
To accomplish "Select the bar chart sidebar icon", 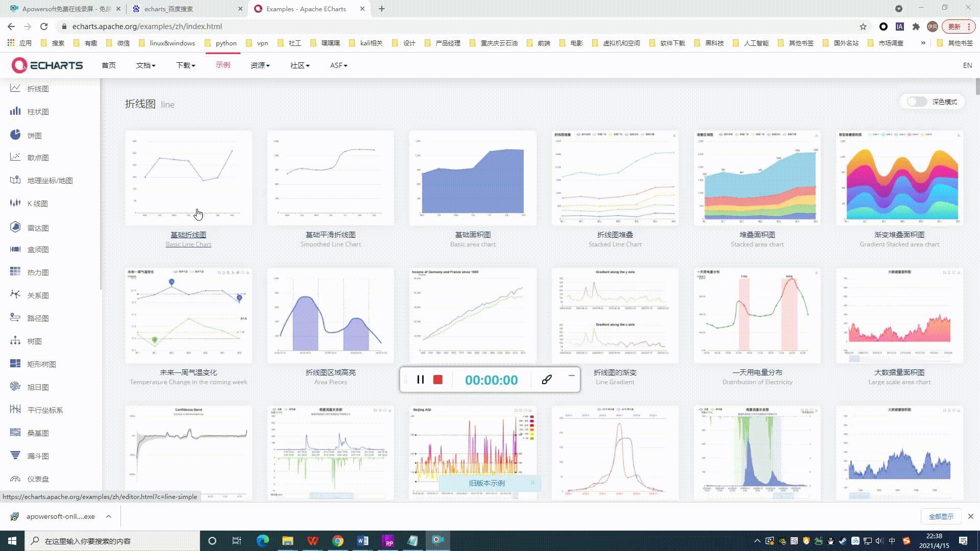I will pos(15,111).
